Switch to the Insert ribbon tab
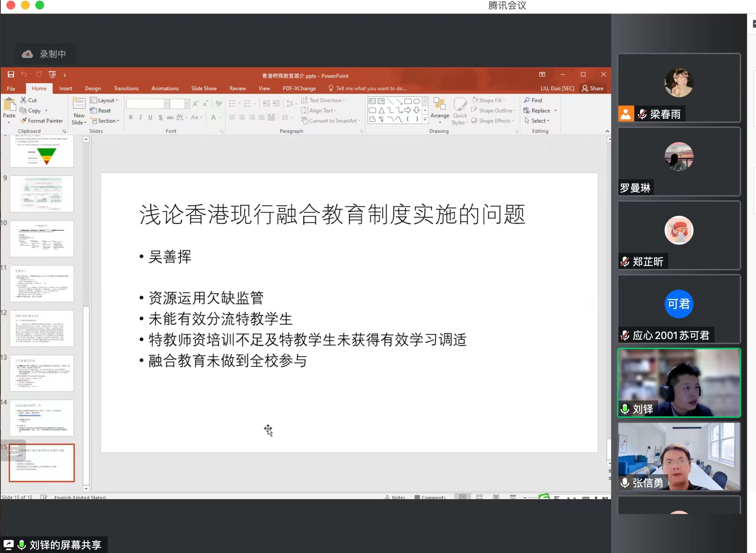The image size is (756, 553). click(x=65, y=89)
